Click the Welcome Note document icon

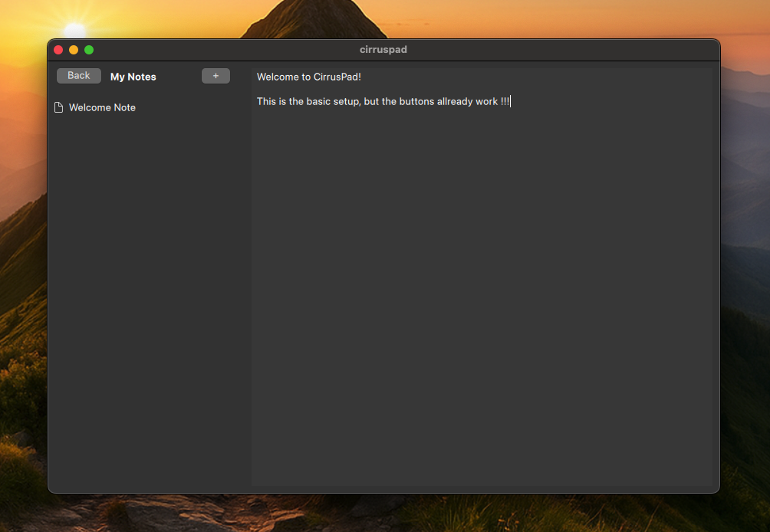click(x=58, y=107)
